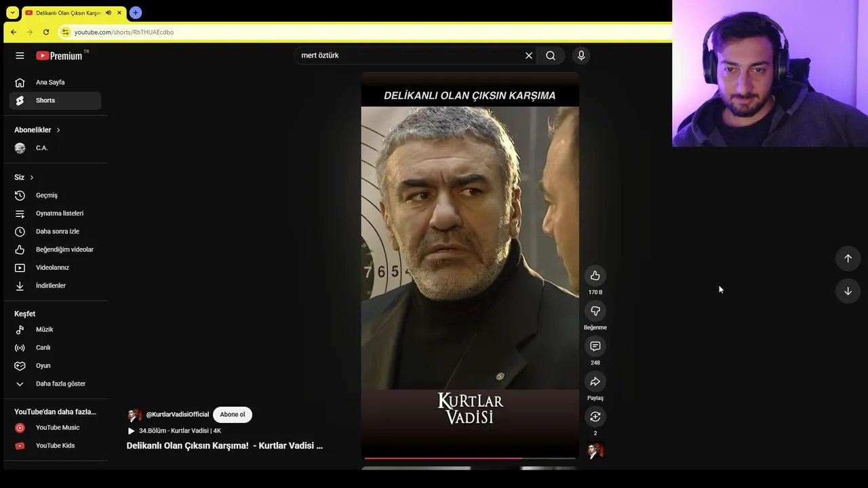The image size is (868, 488).
Task: Open İndirilenler
Action: pyautogui.click(x=55, y=285)
